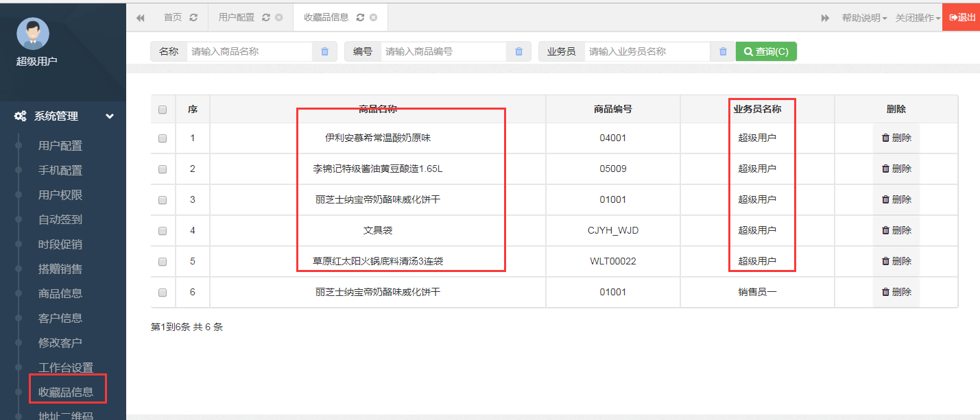Delete row 3 丽芝士纳宝帝奶酪味威化饼干

896,199
